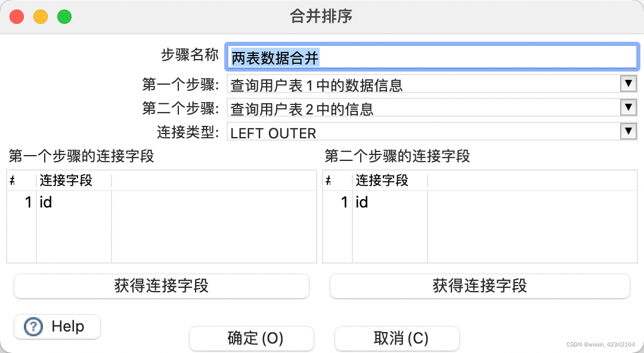Close the dialog with red window button
This screenshot has height=353, width=644.
17,17
